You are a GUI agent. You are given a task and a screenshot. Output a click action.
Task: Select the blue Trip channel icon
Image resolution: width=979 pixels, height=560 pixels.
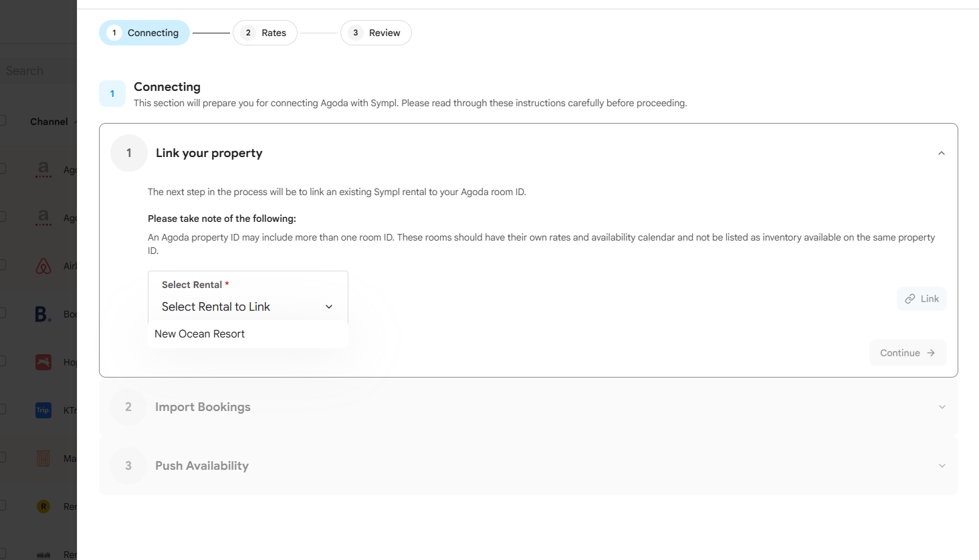(43, 410)
